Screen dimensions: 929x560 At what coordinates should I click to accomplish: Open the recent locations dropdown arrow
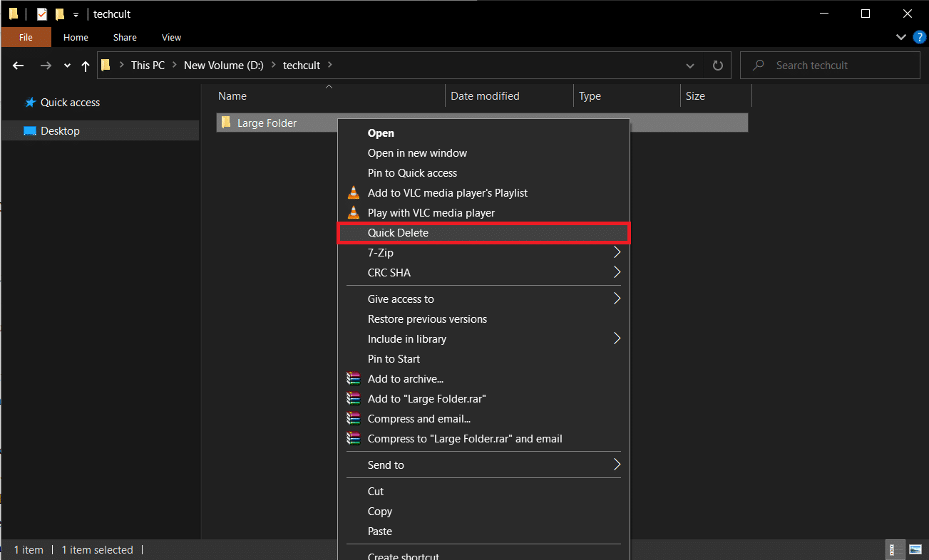point(67,66)
